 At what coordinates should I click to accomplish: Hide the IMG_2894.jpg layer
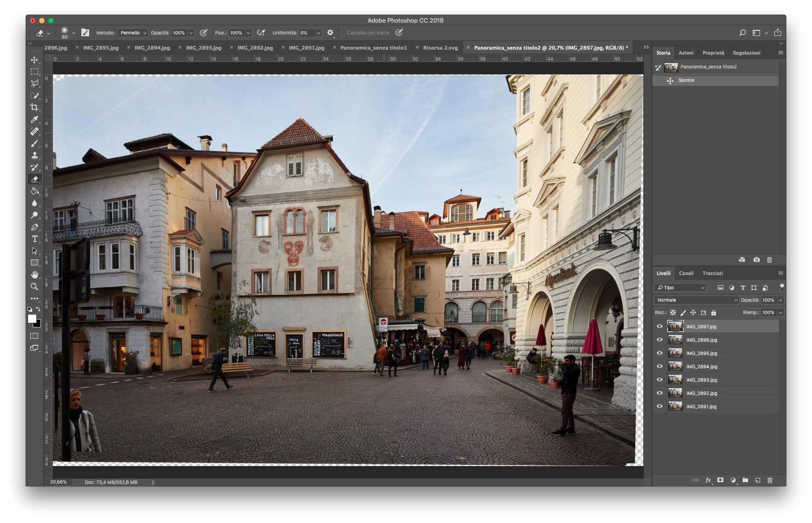point(659,366)
